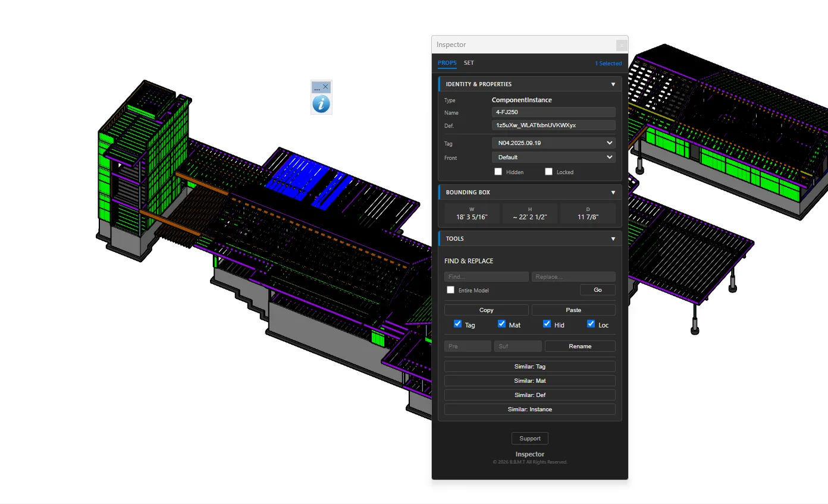Focus the Replace text field
Screen dimensions: 828x504
click(573, 277)
